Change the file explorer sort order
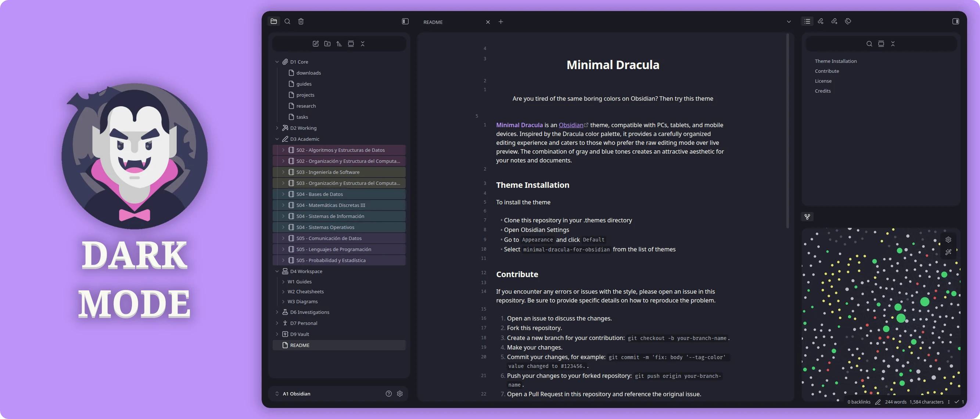Viewport: 980px width, 419px height. 339,44
